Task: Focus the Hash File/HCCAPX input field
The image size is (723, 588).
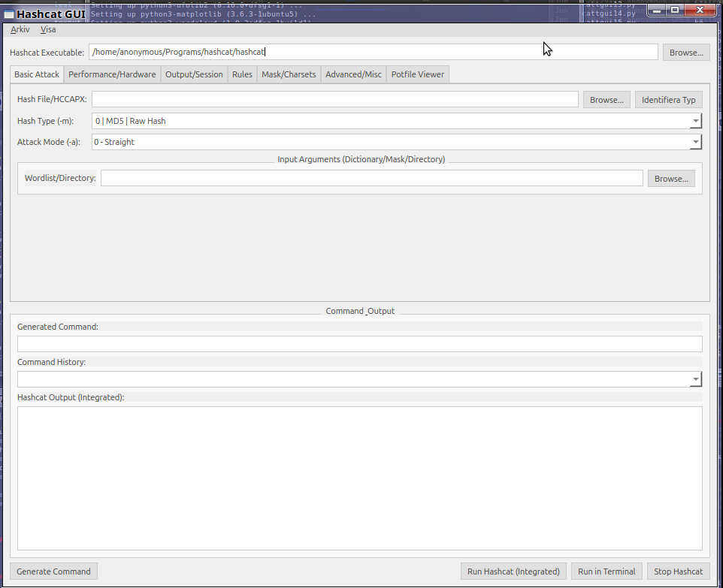Action: click(334, 99)
